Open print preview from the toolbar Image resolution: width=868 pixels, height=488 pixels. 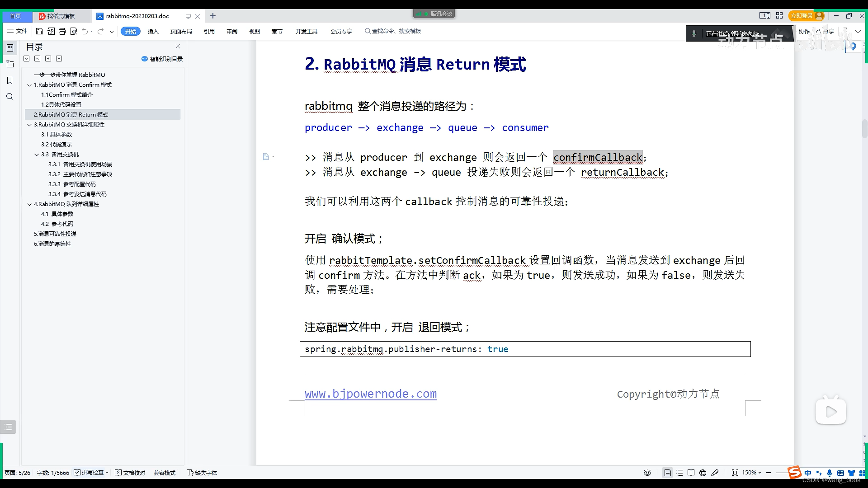click(74, 31)
